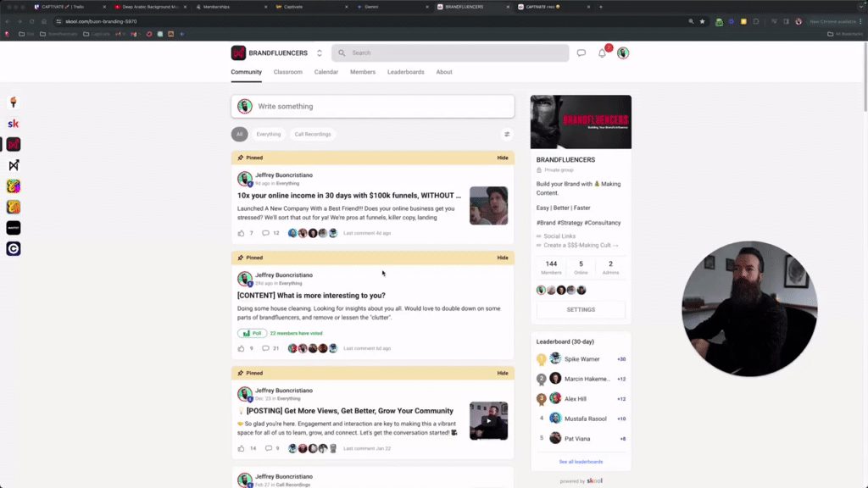Play the video thumbnail on the [POSTING] post
This screenshot has height=488, width=868.
point(489,421)
